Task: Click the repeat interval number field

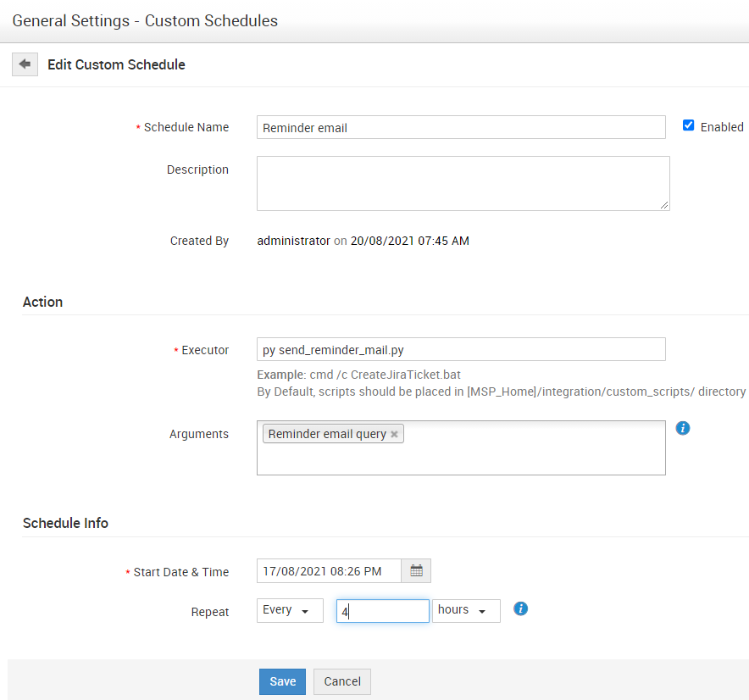Action: [383, 611]
